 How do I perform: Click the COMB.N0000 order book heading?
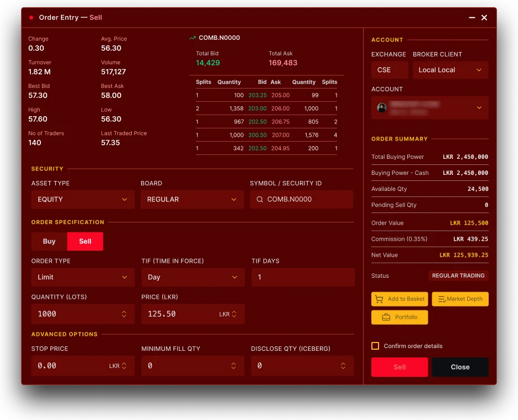pos(219,38)
